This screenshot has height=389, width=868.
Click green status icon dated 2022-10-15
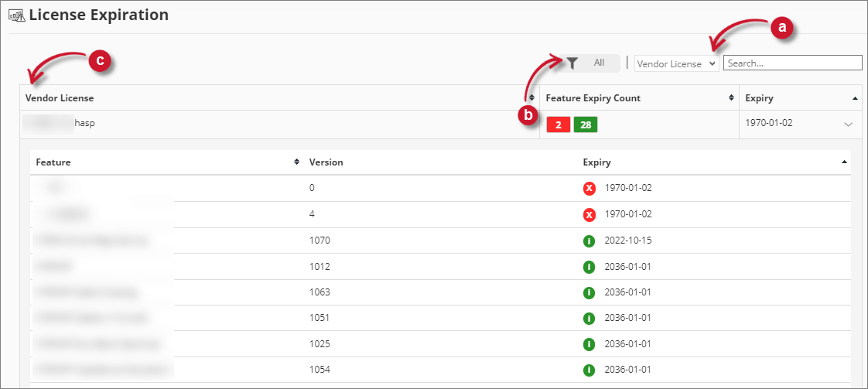click(x=589, y=241)
